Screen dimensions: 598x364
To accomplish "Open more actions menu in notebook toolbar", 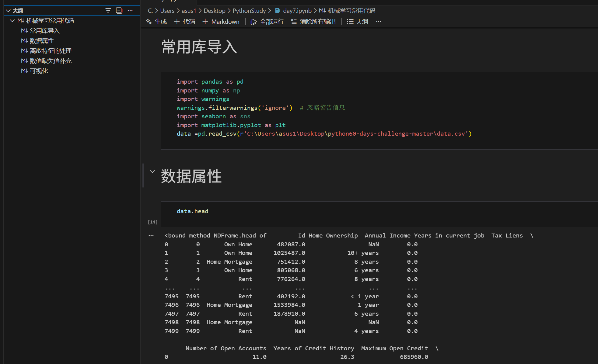I will pyautogui.click(x=378, y=21).
